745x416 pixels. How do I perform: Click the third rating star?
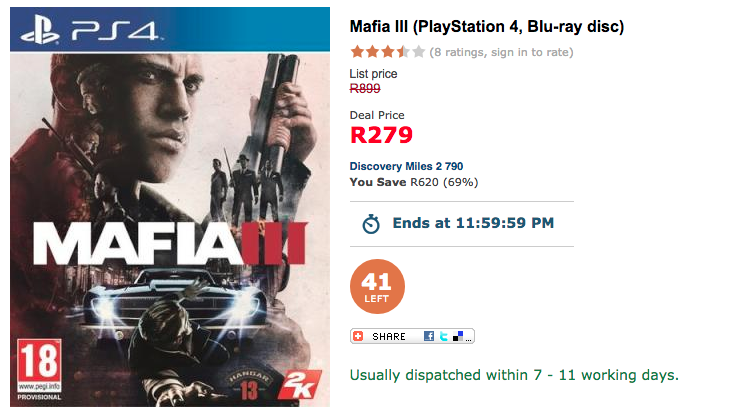[386, 51]
